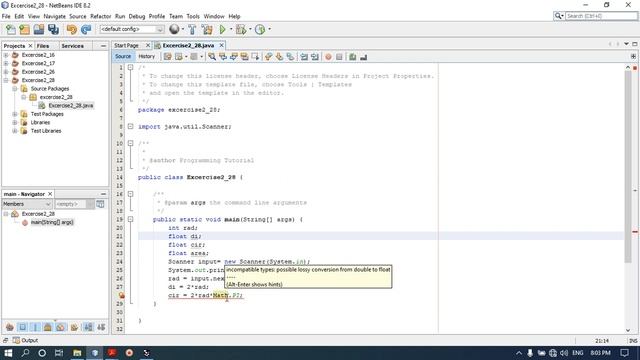Click the New Project toolbar icon

coord(24,29)
